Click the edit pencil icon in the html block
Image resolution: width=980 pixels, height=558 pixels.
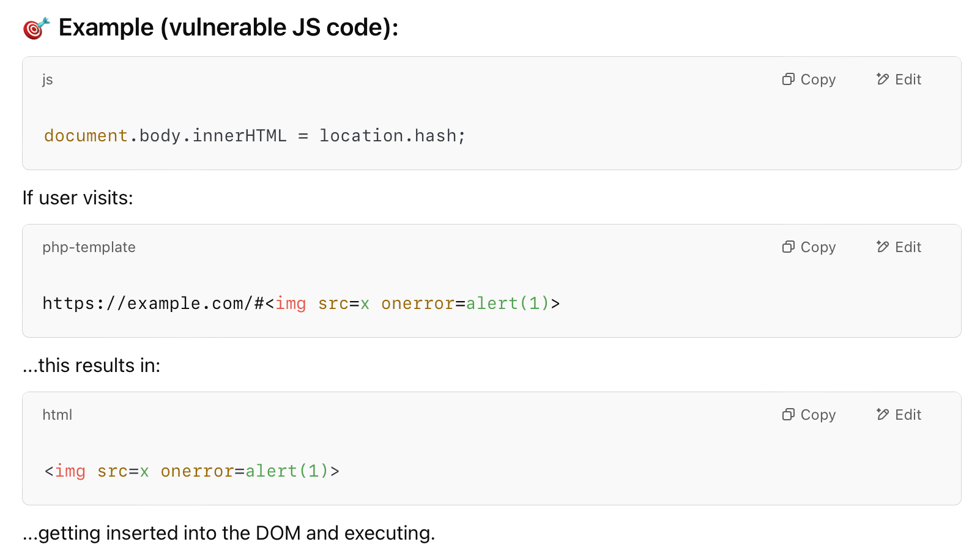coord(882,414)
